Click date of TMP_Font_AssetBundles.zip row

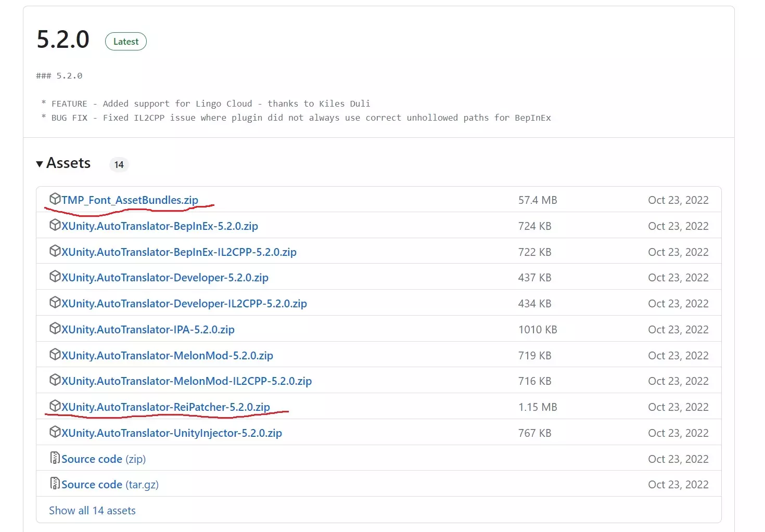(x=678, y=200)
